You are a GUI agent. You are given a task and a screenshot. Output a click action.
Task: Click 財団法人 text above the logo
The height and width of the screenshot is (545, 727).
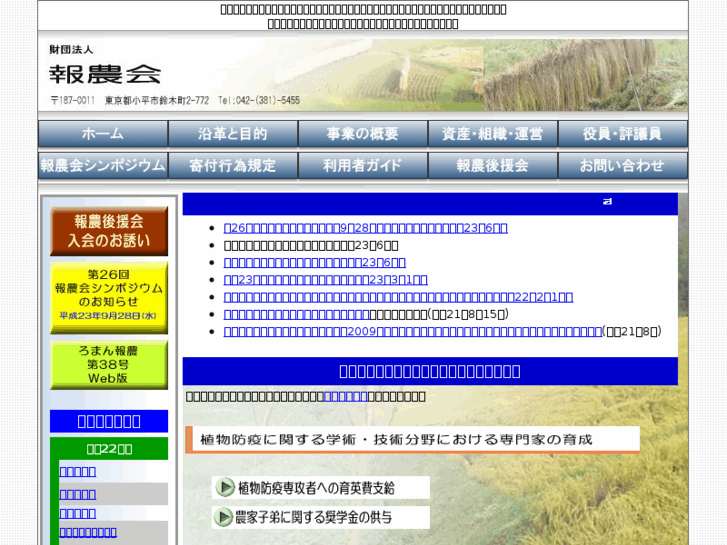pos(71,50)
